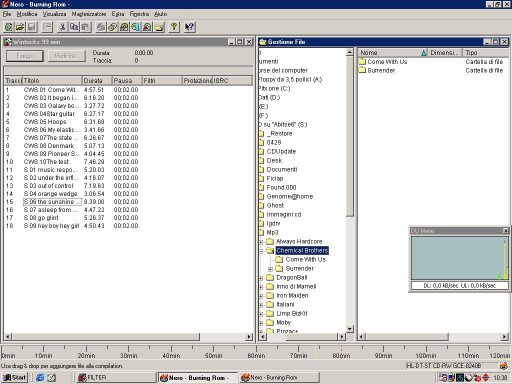512x384 pixels.
Task: Click the disc copy icon next to Write CD
Action: (112, 27)
